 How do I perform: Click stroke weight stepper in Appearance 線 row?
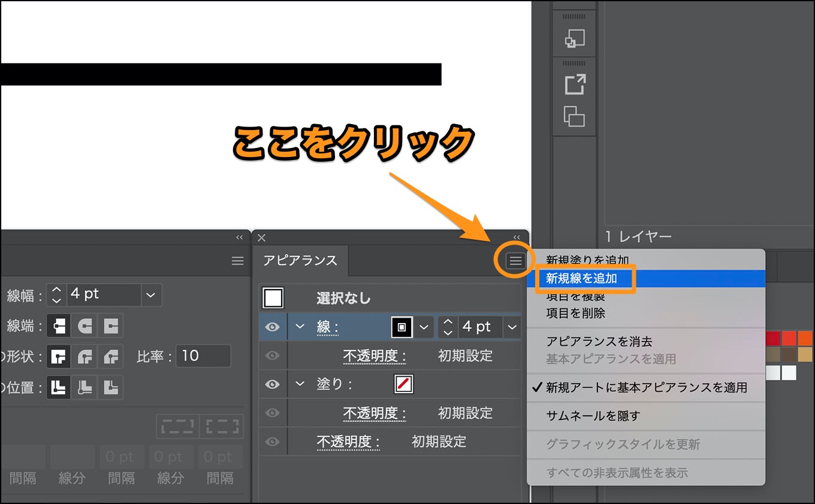click(448, 327)
